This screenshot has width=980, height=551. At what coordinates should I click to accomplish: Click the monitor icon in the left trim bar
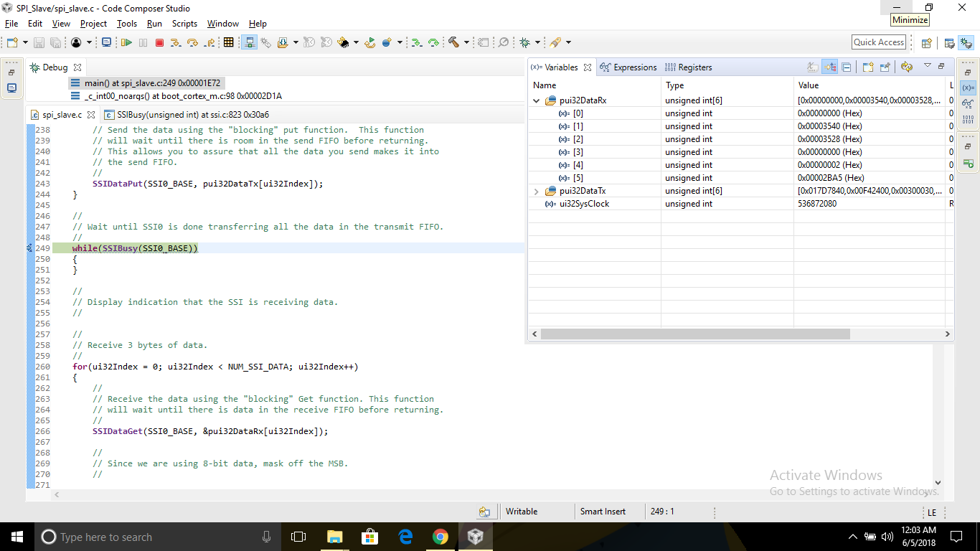point(12,88)
